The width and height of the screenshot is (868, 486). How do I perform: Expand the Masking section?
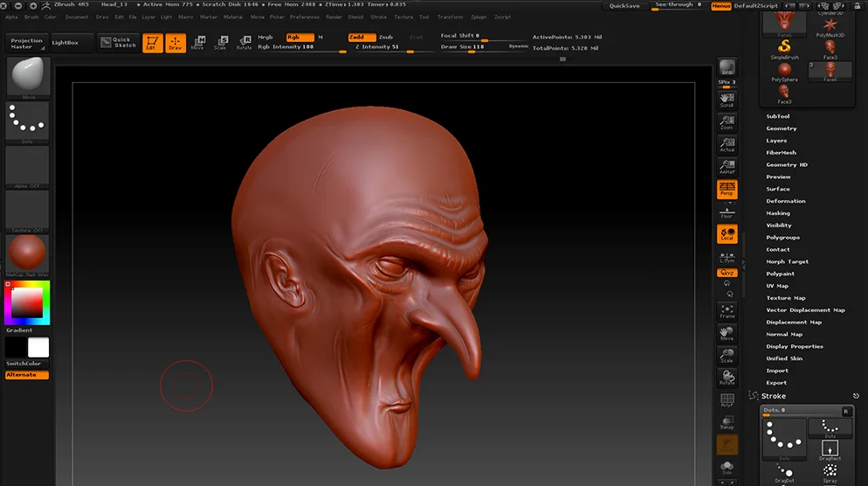point(778,213)
